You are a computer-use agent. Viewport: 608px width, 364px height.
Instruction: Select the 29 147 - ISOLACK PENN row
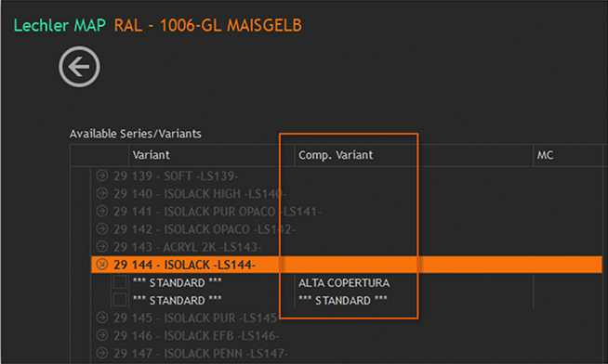pyautogui.click(x=346, y=353)
